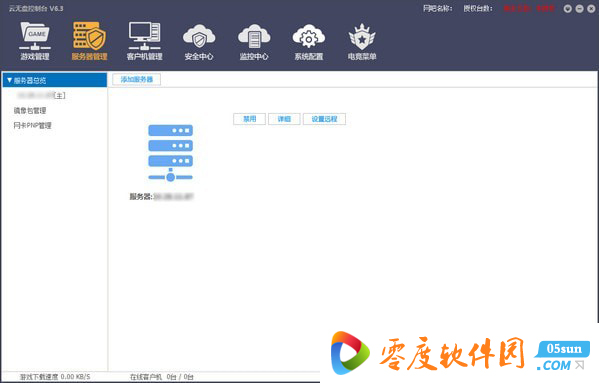The width and height of the screenshot is (599, 383).
Task: Click the 网吧名称: label in title bar
Action: coord(438,8)
